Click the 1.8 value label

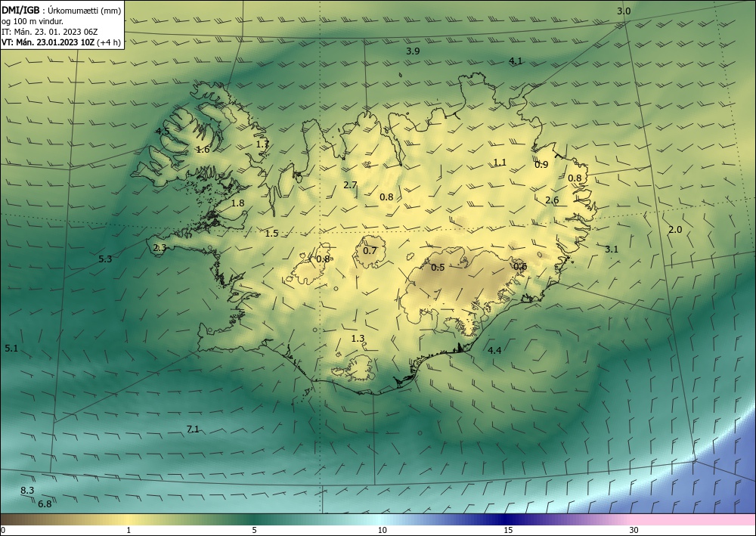(237, 203)
